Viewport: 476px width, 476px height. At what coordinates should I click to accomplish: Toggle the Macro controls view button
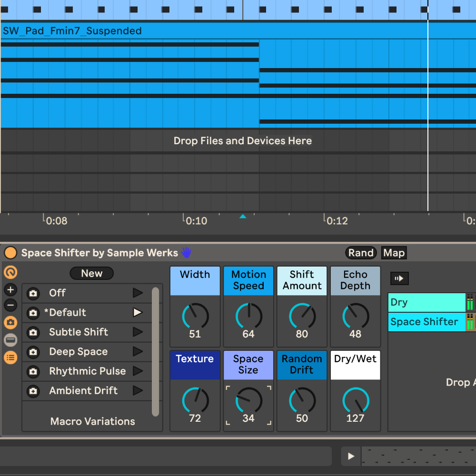10,272
